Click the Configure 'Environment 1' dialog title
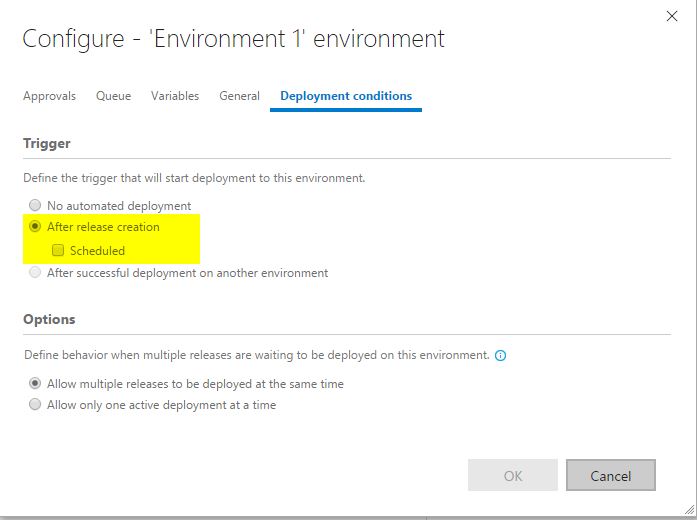697x520 pixels. click(x=233, y=39)
